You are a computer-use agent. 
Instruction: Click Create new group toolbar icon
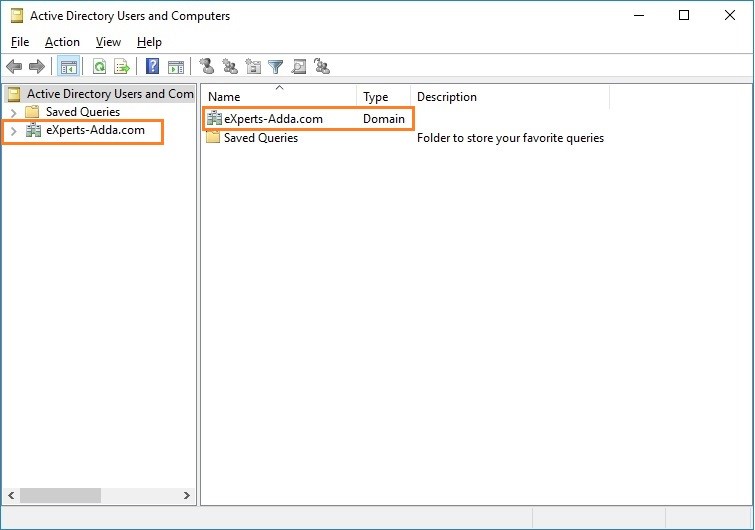[x=230, y=66]
